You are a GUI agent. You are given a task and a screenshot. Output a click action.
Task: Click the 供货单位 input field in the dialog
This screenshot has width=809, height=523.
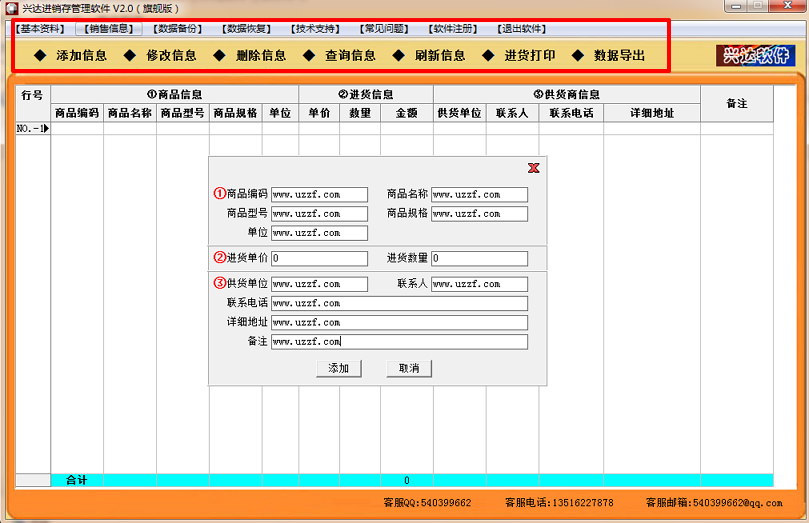319,284
